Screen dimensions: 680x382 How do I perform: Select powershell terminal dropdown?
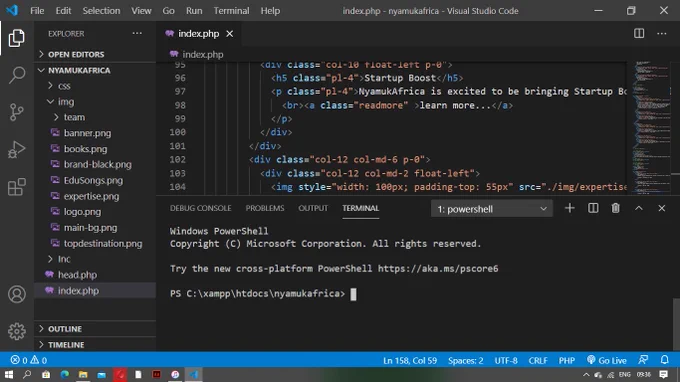[492, 209]
